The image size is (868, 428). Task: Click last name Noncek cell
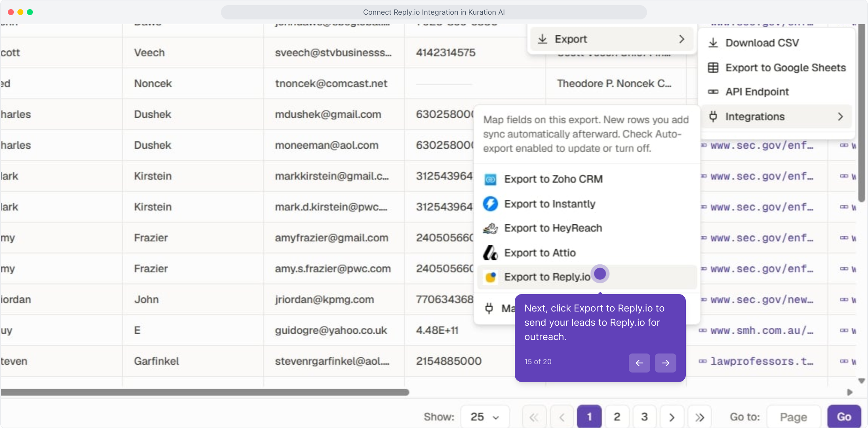pos(193,84)
